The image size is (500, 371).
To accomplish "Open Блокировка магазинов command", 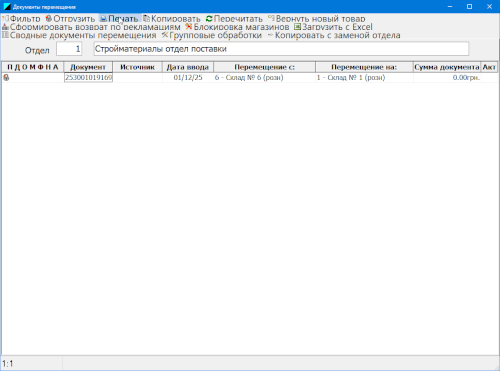I will pyautogui.click(x=237, y=27).
